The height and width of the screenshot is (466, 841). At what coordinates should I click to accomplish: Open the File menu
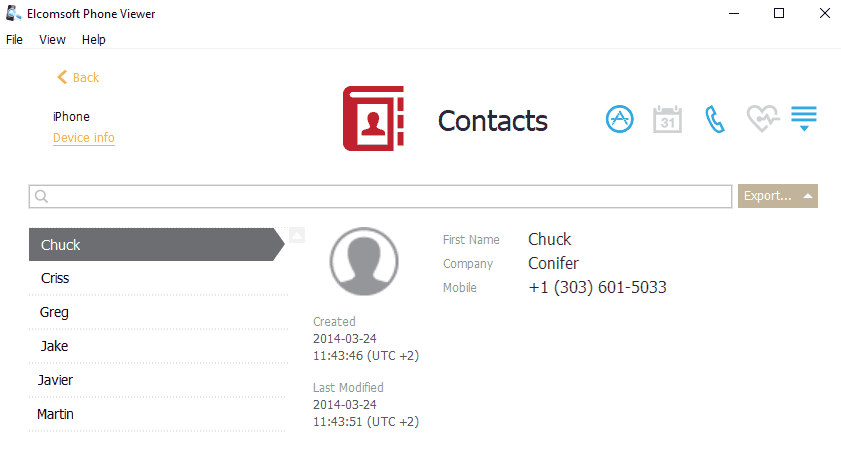click(14, 40)
